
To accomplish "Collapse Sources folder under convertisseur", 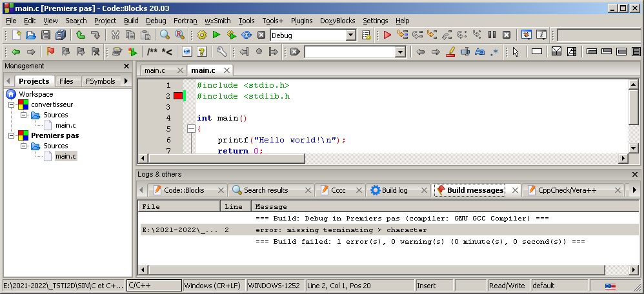I will pyautogui.click(x=23, y=115).
